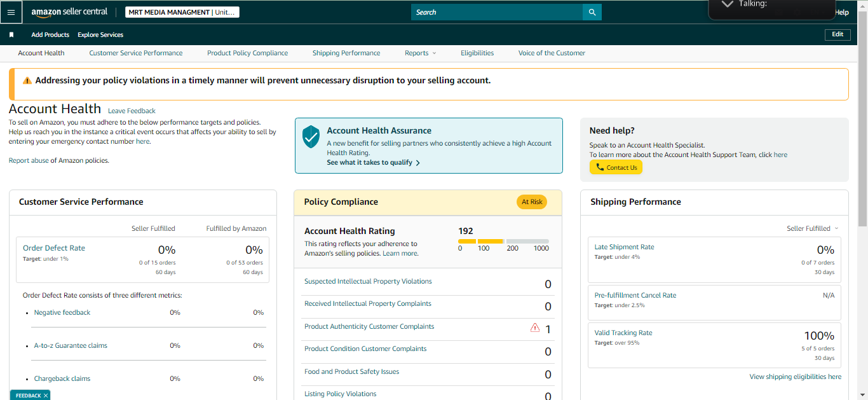Screen dimensions: 868x400
Task: Open the Reports dropdown menu
Action: click(x=421, y=53)
